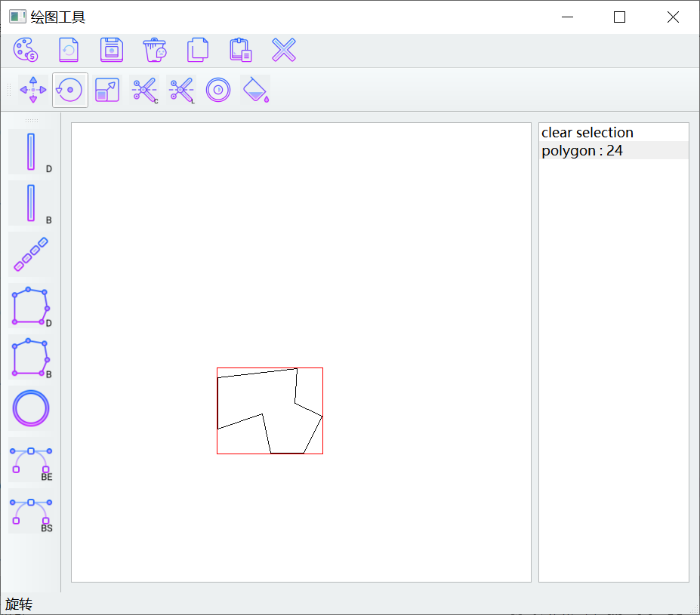Select the move/translate arrows tool

tap(33, 90)
